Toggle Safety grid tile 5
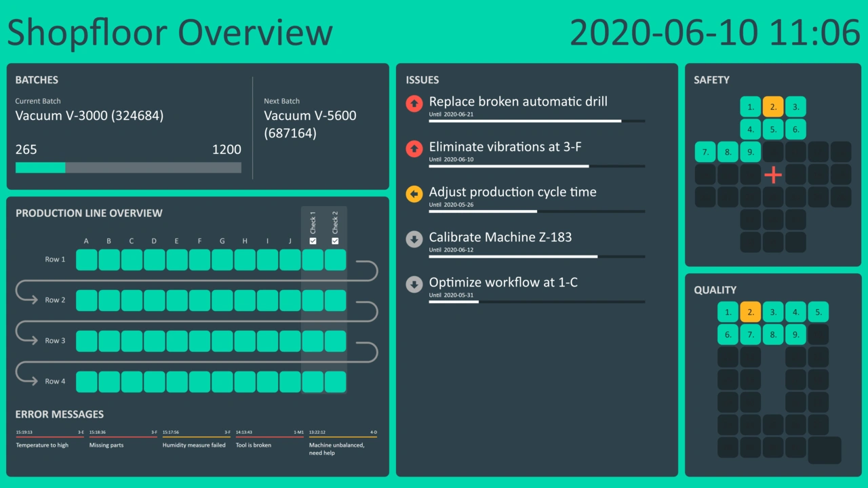The height and width of the screenshot is (488, 868). [772, 129]
